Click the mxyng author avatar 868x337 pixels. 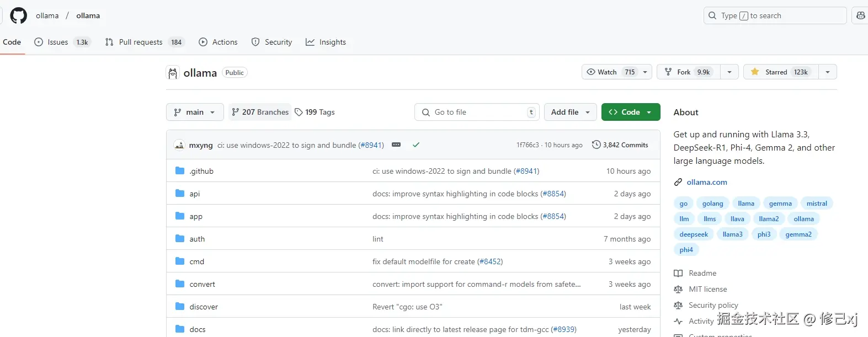point(179,145)
